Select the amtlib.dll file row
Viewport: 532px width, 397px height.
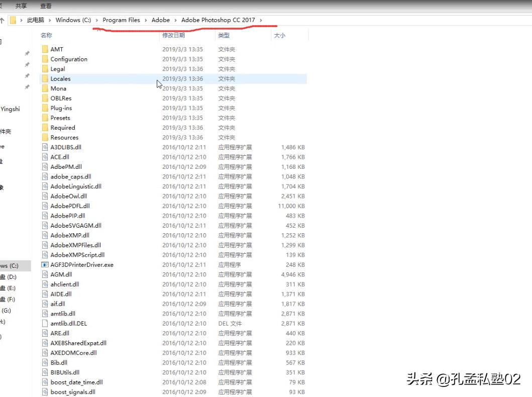point(173,314)
